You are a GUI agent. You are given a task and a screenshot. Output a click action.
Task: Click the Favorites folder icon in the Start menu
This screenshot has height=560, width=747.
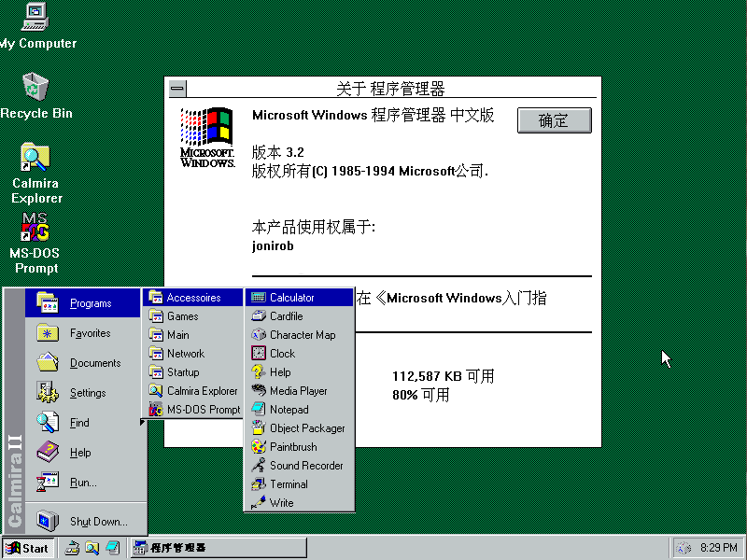48,333
